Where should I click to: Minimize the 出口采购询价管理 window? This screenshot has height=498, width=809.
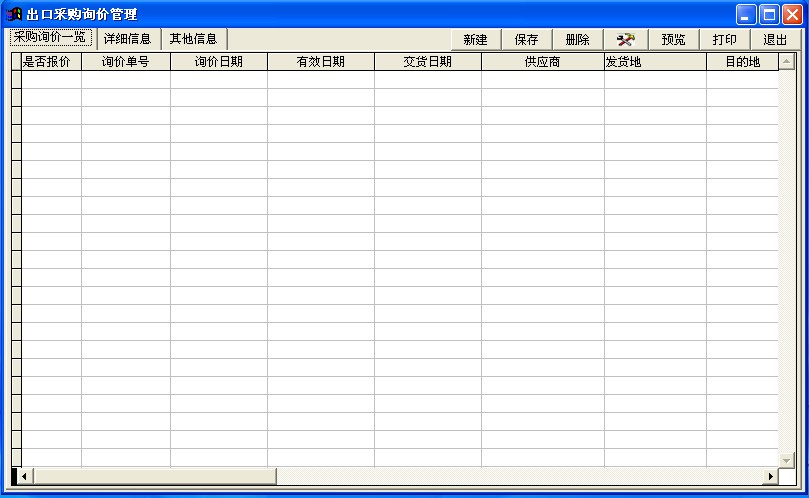point(746,14)
